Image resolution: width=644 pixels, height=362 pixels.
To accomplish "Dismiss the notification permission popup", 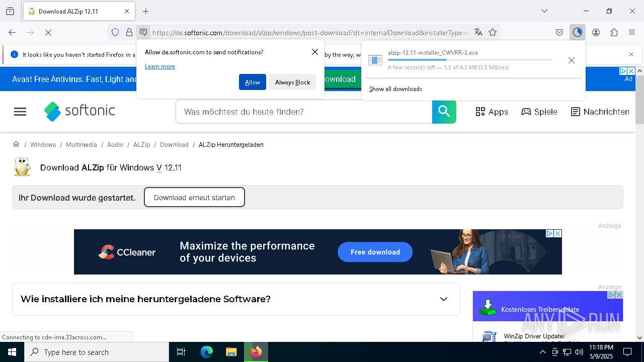I will coord(315,52).
